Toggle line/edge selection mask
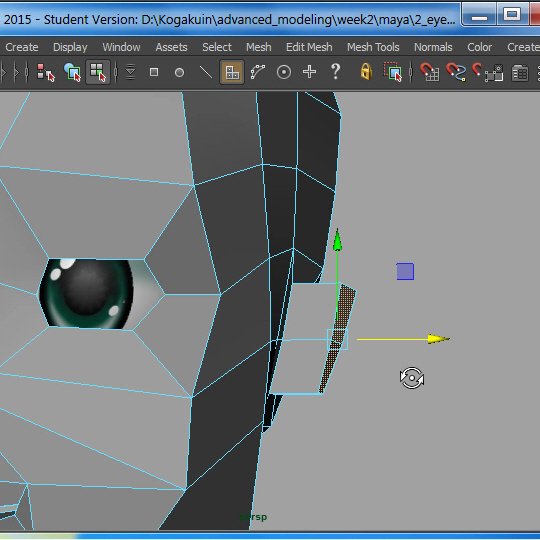Image resolution: width=540 pixels, height=540 pixels. (x=206, y=72)
